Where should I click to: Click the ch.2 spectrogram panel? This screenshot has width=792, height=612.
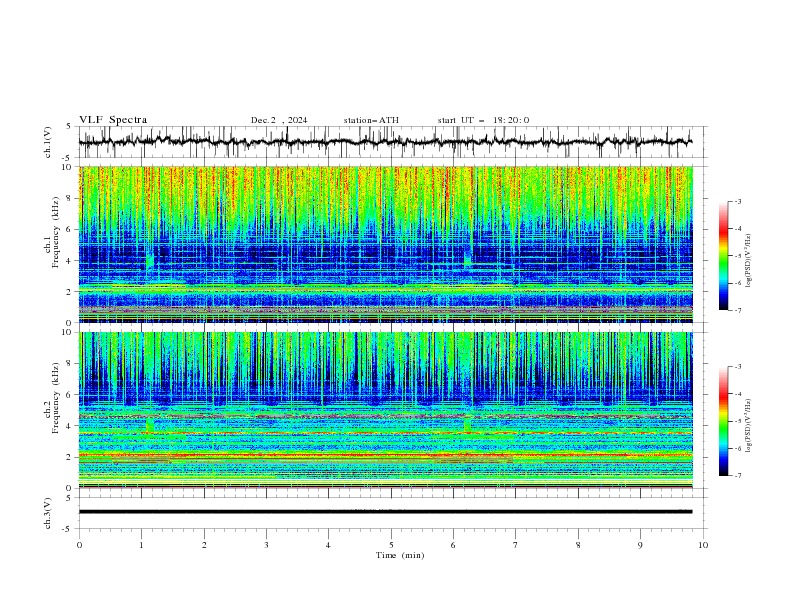click(385, 410)
